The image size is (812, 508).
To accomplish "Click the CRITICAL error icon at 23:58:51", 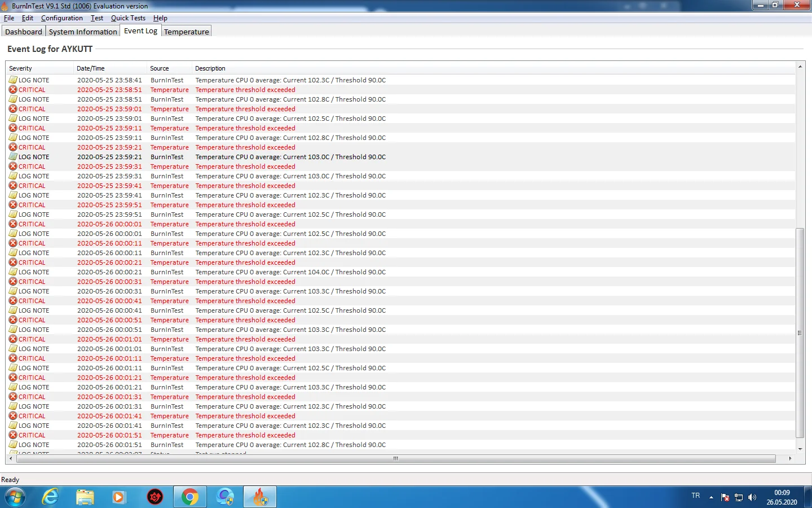I will click(x=13, y=89).
